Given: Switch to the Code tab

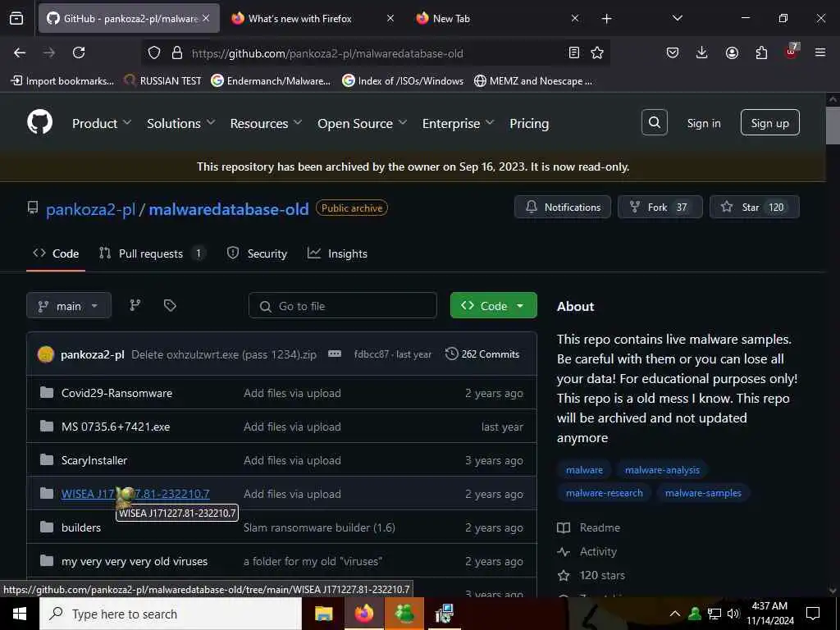Looking at the screenshot, I should tap(56, 253).
